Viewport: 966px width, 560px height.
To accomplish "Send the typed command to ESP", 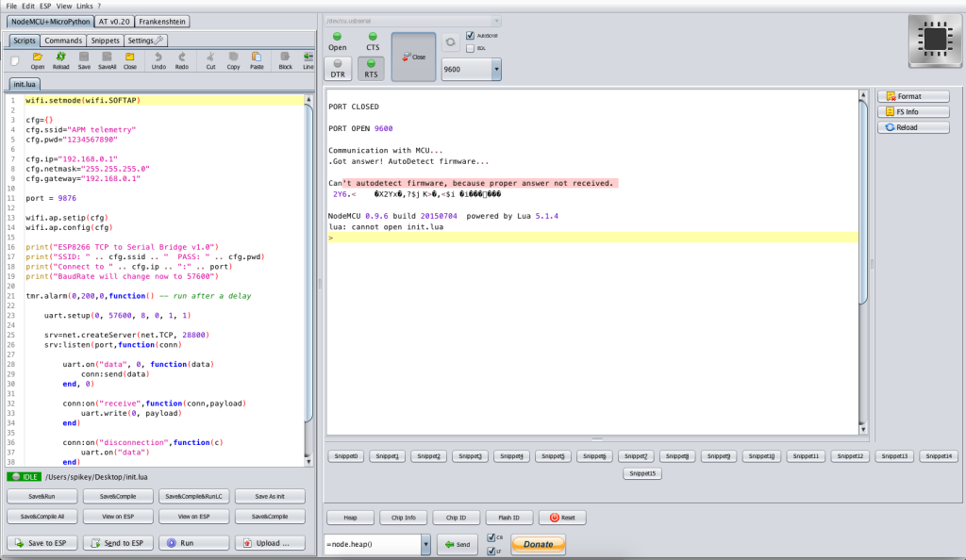I will [458, 544].
